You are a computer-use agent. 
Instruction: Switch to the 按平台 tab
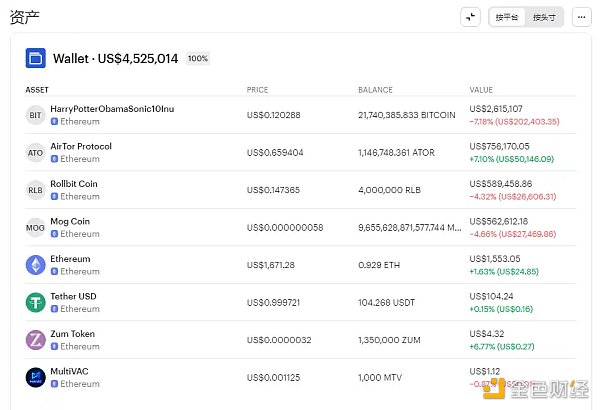tap(507, 17)
